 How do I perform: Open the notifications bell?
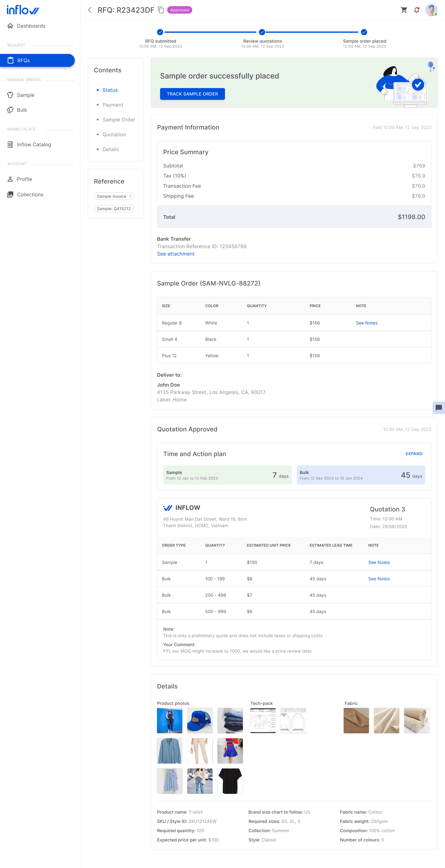(417, 10)
